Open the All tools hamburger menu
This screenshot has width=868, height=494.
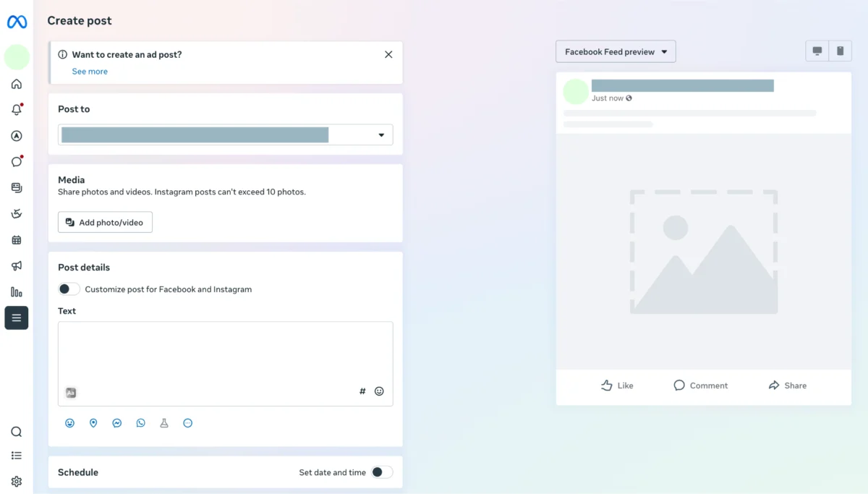[17, 318]
